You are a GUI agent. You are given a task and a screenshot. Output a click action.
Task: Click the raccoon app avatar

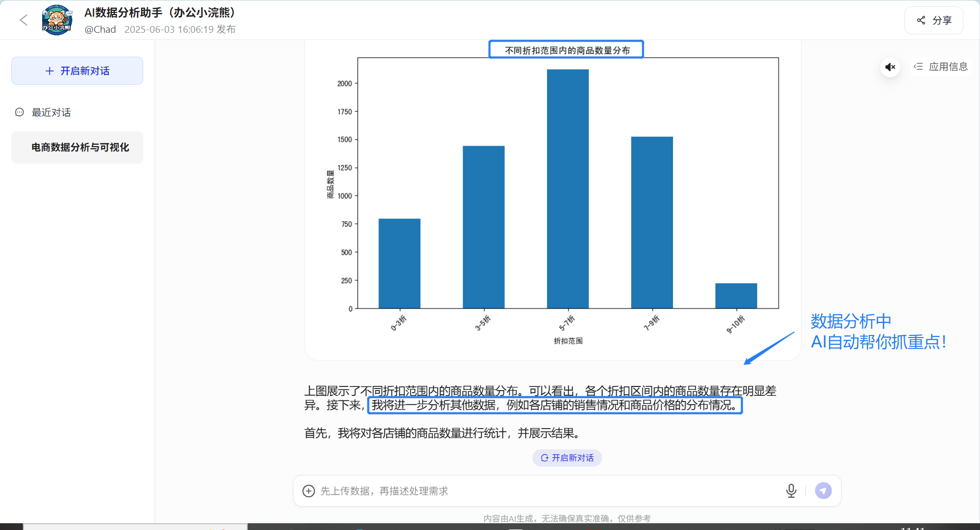[57, 20]
